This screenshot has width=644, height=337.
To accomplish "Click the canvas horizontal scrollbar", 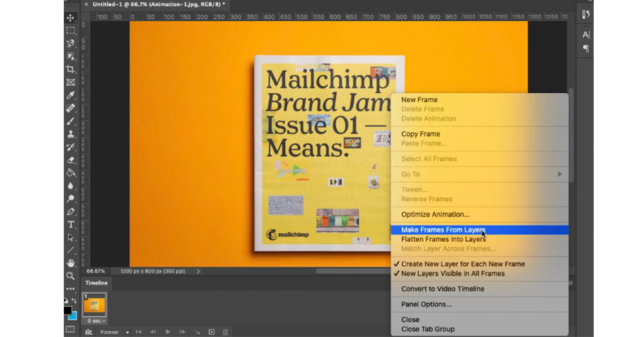I will tap(353, 271).
